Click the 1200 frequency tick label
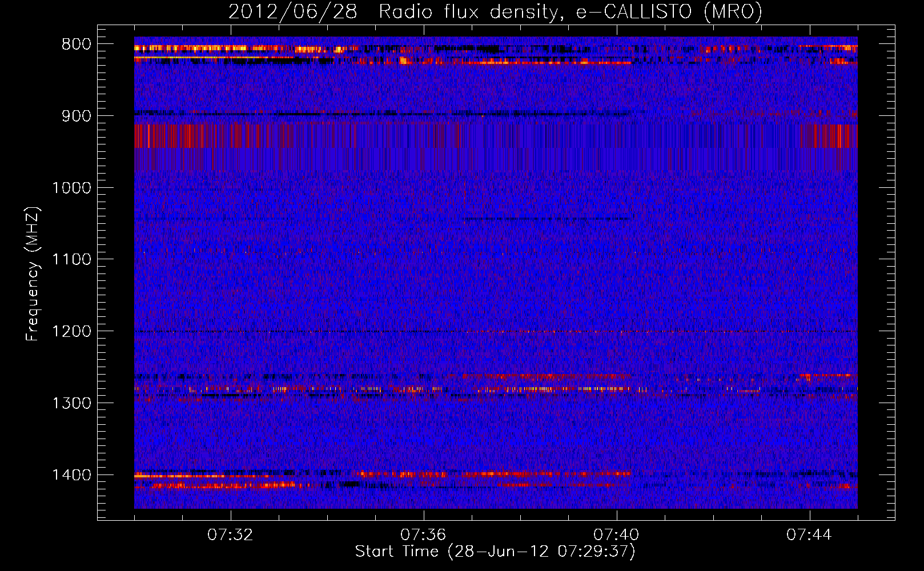 (x=71, y=332)
